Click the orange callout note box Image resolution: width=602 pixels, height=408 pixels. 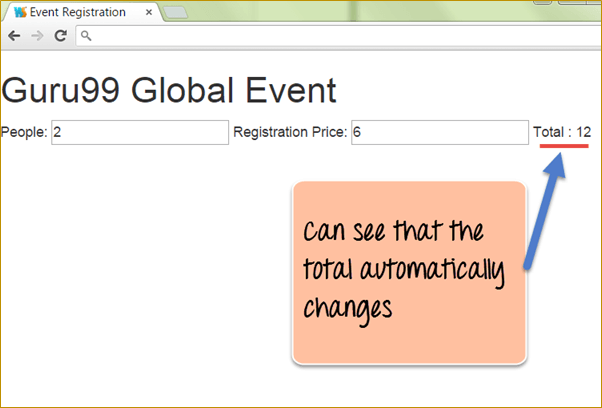pos(408,272)
